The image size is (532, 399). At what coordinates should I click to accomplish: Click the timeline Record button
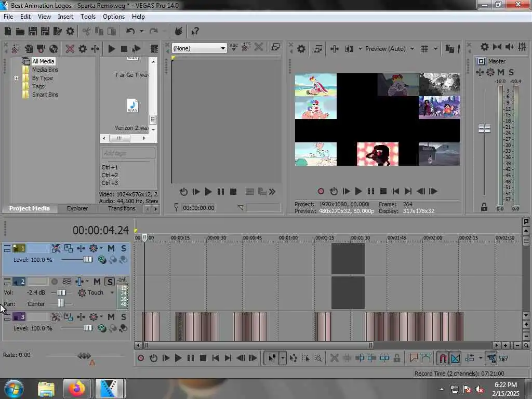click(141, 358)
